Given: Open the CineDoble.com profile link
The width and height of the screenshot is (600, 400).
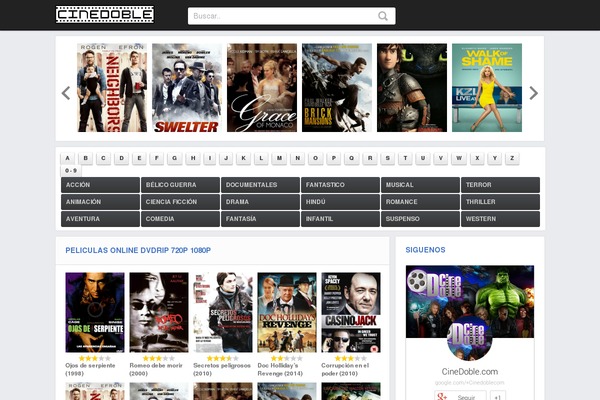Looking at the screenshot, I should pyautogui.click(x=470, y=372).
